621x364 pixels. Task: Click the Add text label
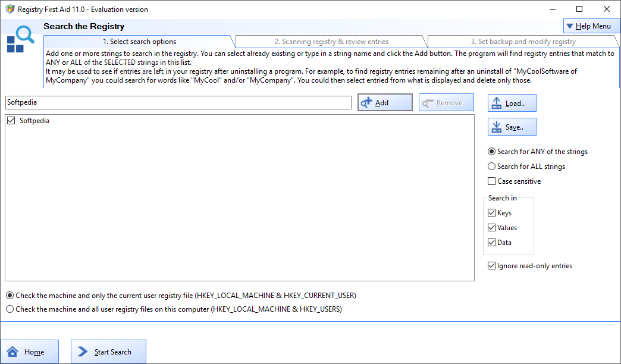click(x=382, y=103)
